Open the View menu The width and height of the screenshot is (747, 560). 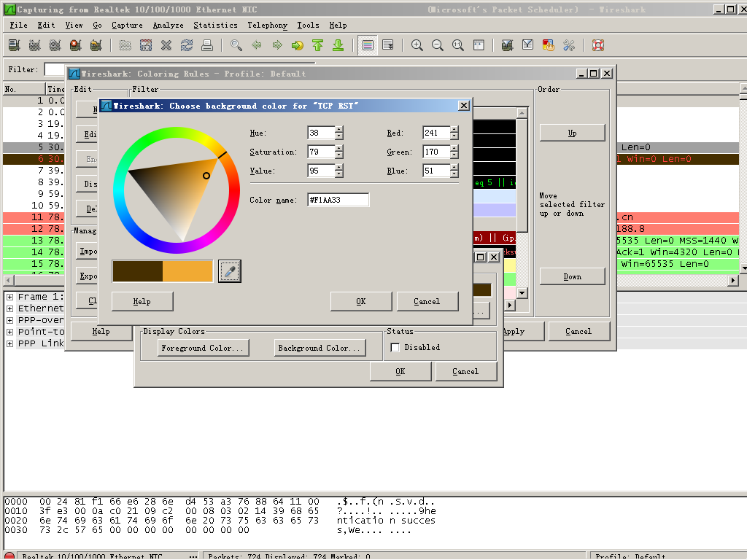74,26
